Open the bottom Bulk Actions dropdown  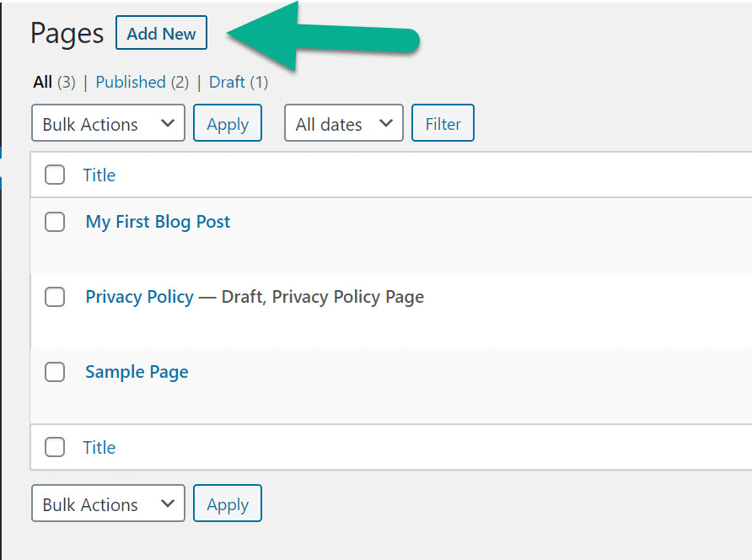pyautogui.click(x=107, y=503)
